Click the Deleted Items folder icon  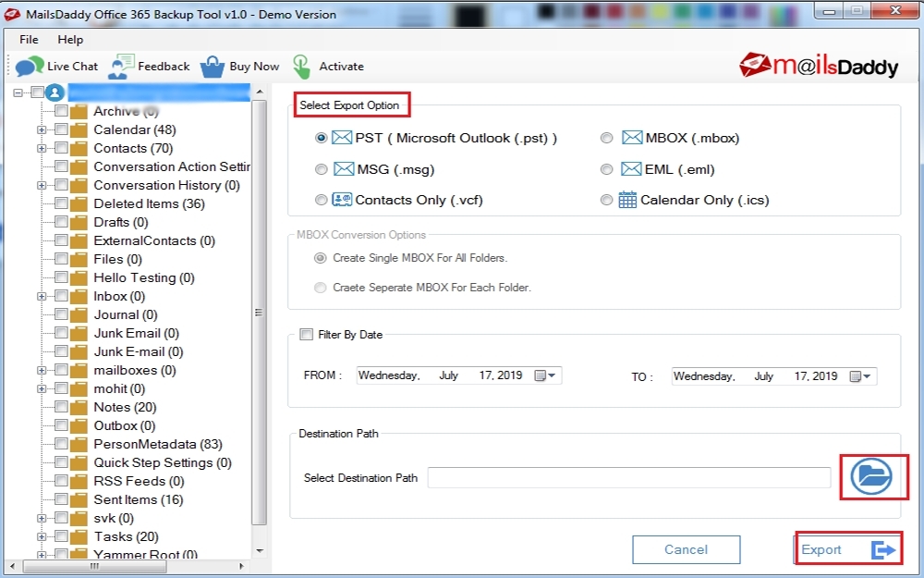79,204
